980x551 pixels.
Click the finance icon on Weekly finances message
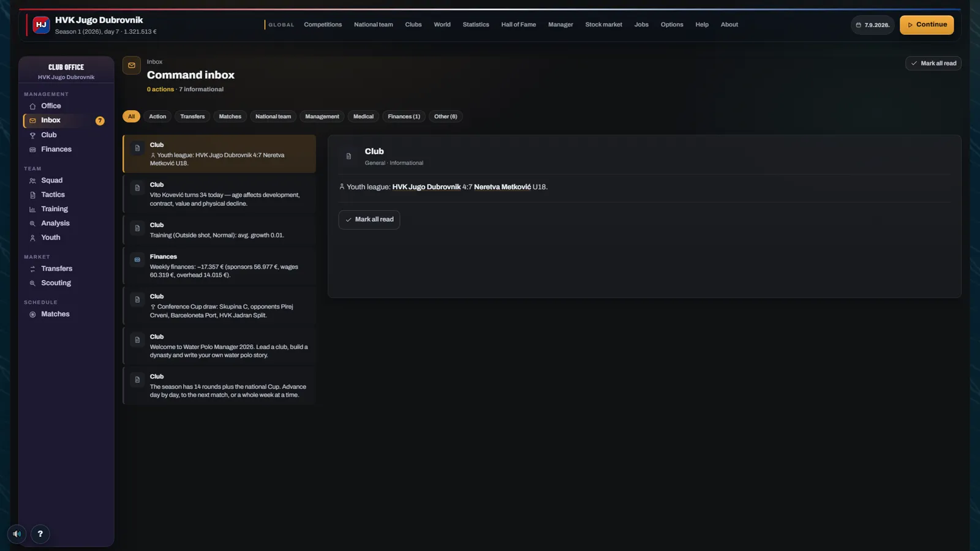(x=137, y=260)
